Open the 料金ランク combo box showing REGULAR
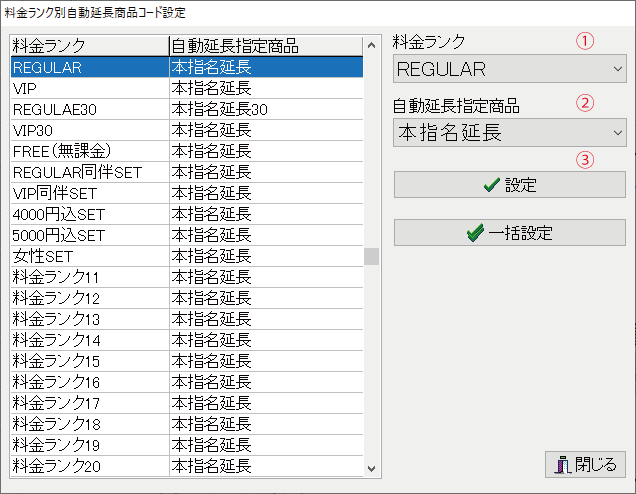The image size is (636, 494). (x=509, y=69)
